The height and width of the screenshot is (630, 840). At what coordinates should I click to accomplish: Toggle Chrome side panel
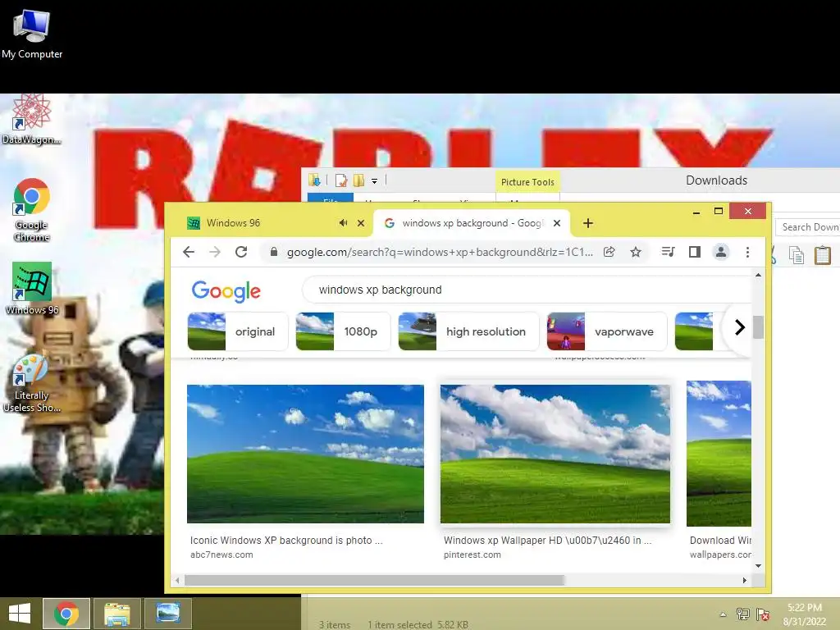[x=695, y=252]
